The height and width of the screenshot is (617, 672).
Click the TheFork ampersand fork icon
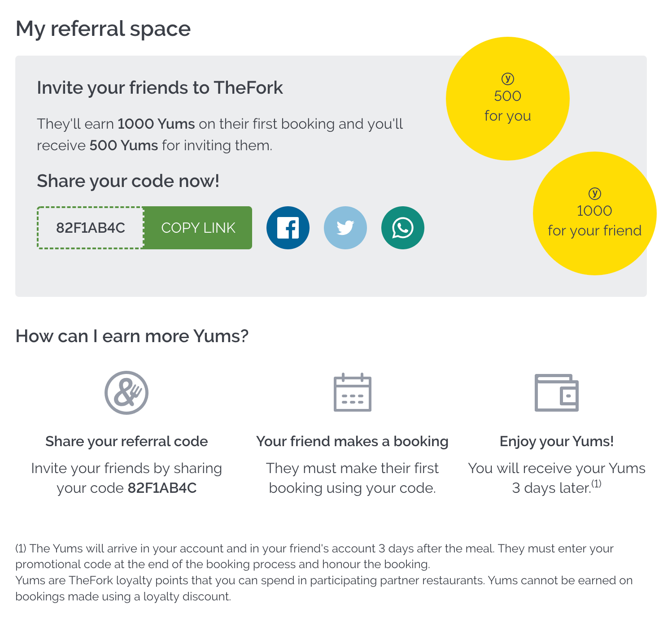127,393
